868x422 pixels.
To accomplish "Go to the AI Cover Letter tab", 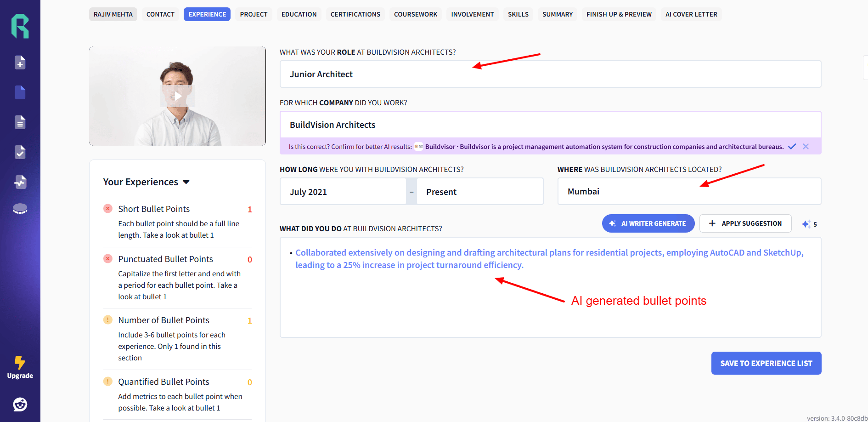I will coord(691,14).
